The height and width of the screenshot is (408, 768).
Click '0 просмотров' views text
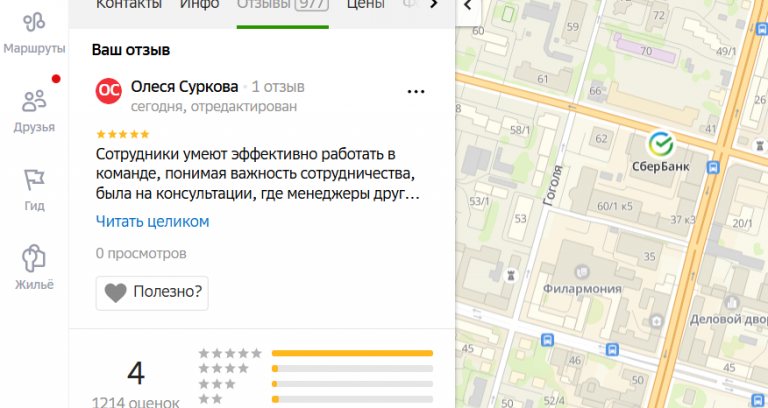[x=141, y=254]
